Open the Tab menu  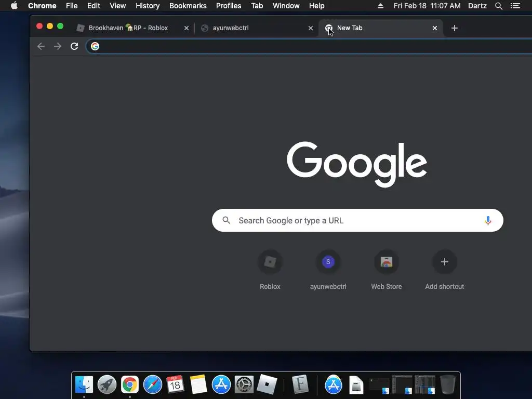point(257,6)
